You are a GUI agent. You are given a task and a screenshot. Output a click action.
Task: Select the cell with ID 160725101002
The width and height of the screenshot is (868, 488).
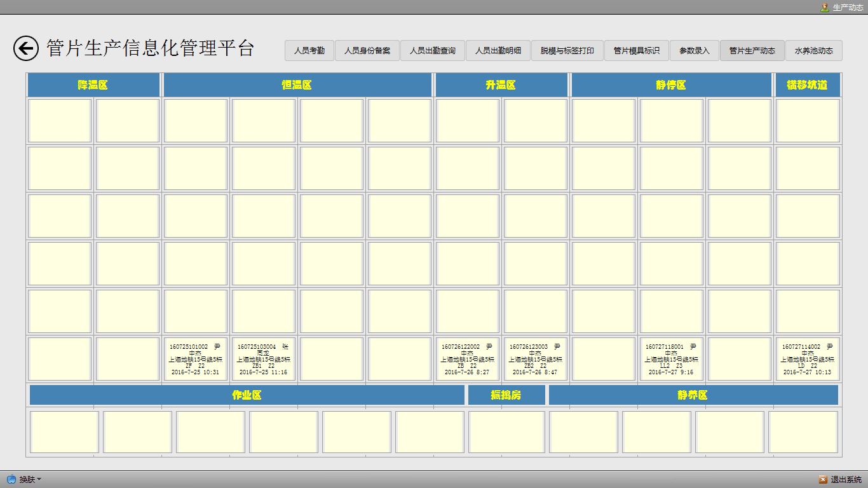click(x=196, y=359)
